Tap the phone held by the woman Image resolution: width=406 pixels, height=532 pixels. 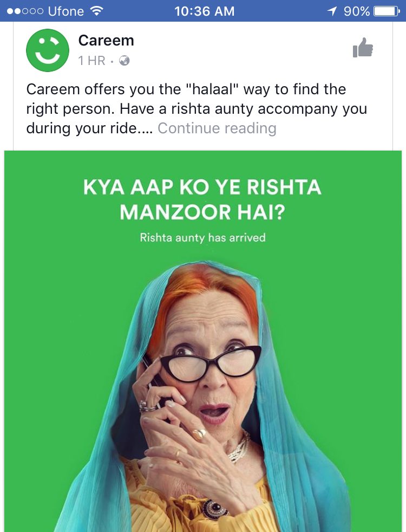[154, 384]
